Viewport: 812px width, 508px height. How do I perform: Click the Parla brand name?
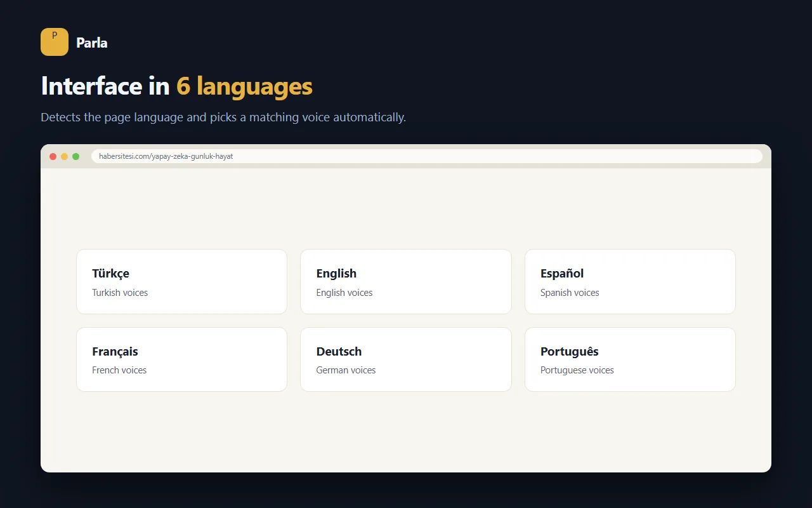click(x=92, y=43)
